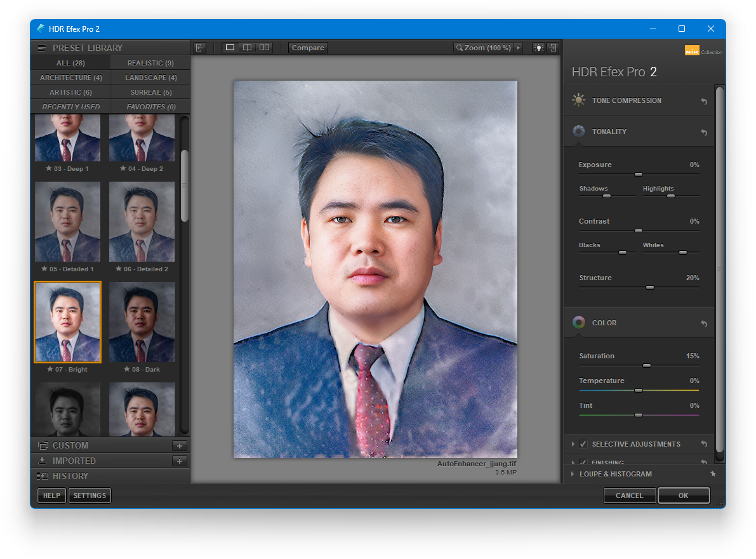Show Recently Used presets
This screenshot has width=756, height=559.
pyautogui.click(x=70, y=107)
